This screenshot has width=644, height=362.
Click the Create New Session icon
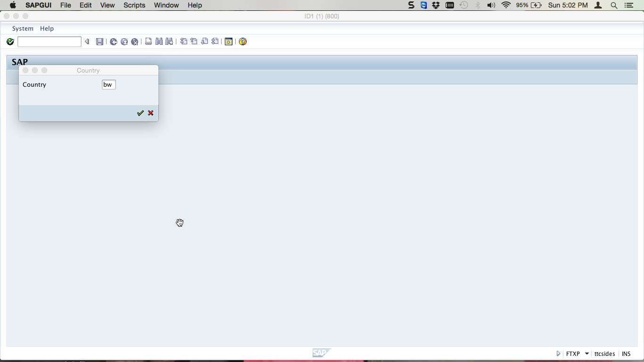pos(229,41)
